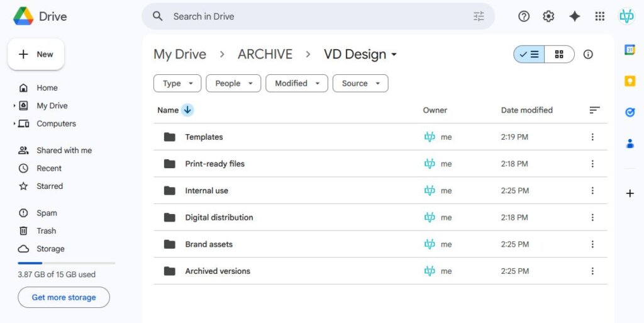Open more actions for Internal use
This screenshot has width=644, height=323.
click(x=592, y=191)
